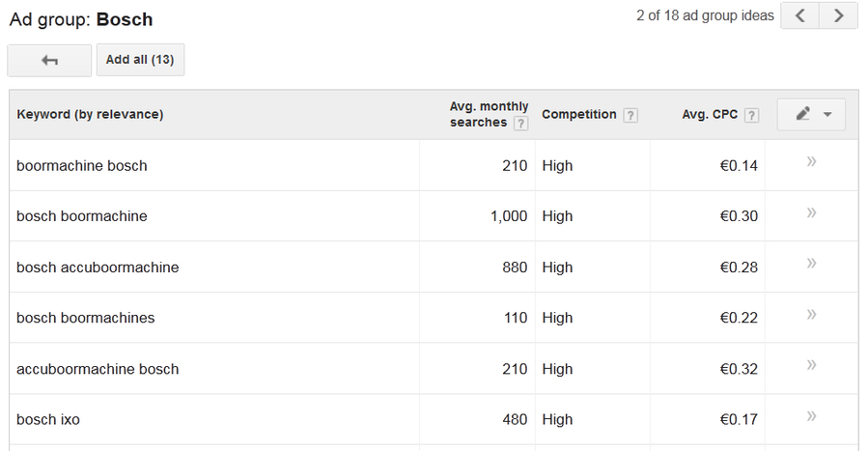
Task: Open help icon next to Competition
Action: click(x=630, y=115)
